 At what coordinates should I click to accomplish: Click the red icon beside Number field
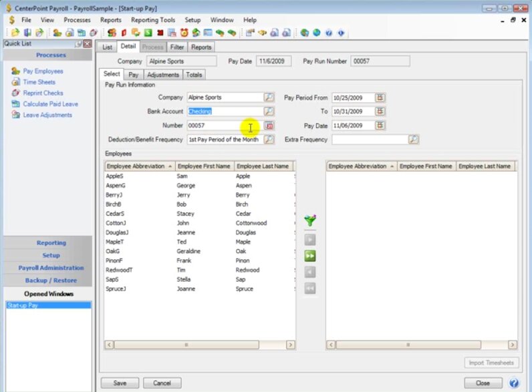269,126
